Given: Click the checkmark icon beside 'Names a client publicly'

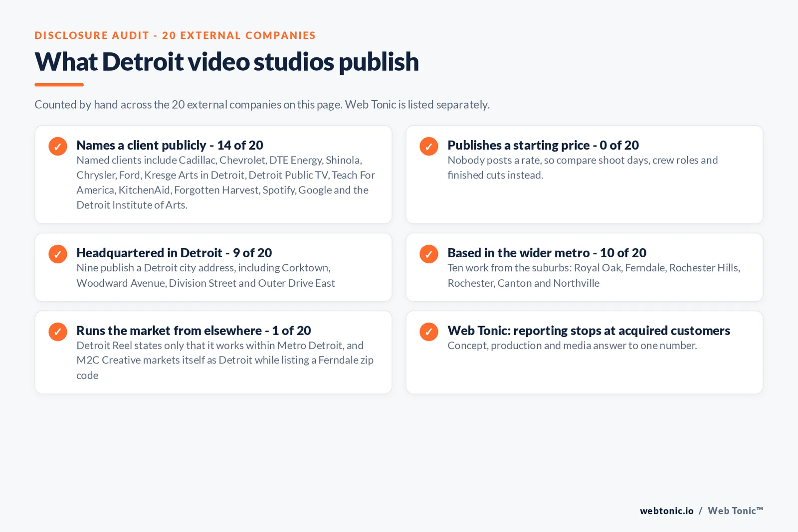Looking at the screenshot, I should click(58, 146).
